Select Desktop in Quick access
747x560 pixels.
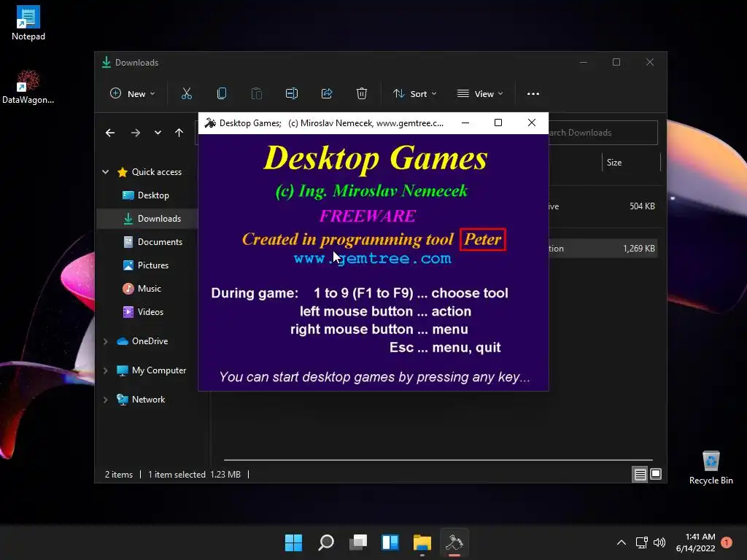153,195
